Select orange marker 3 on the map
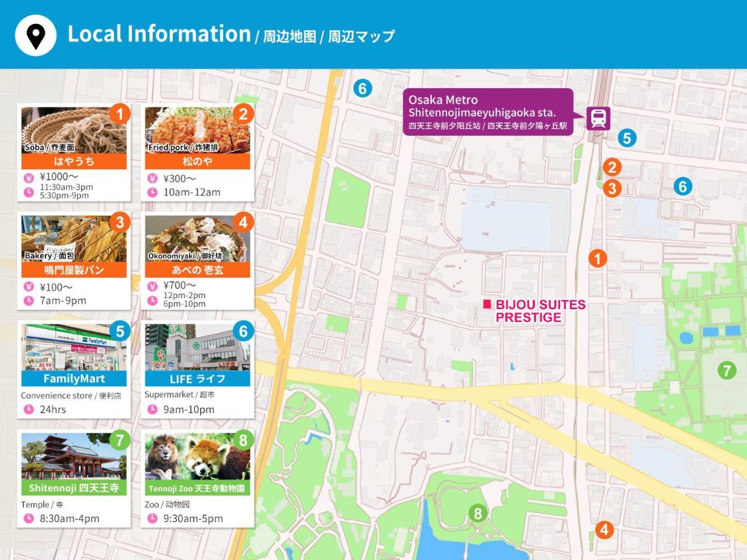Image resolution: width=747 pixels, height=560 pixels. click(x=612, y=188)
